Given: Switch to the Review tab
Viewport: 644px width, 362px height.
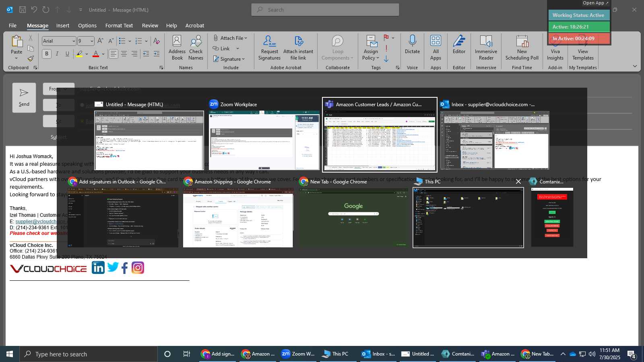Looking at the screenshot, I should click(150, 25).
